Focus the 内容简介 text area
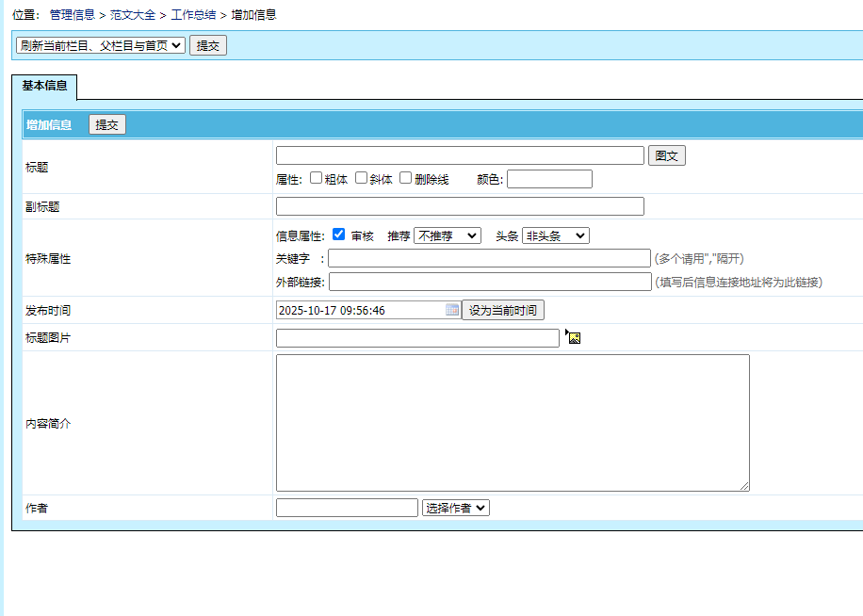863x616 pixels. pyautogui.click(x=513, y=422)
